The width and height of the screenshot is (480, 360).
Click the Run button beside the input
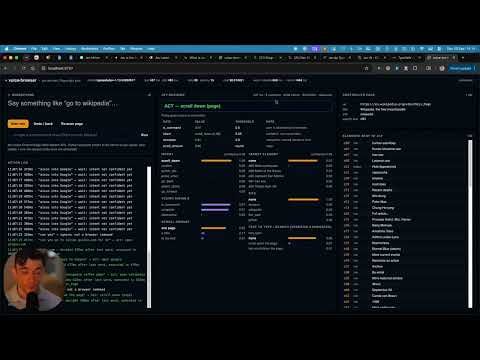(144, 135)
